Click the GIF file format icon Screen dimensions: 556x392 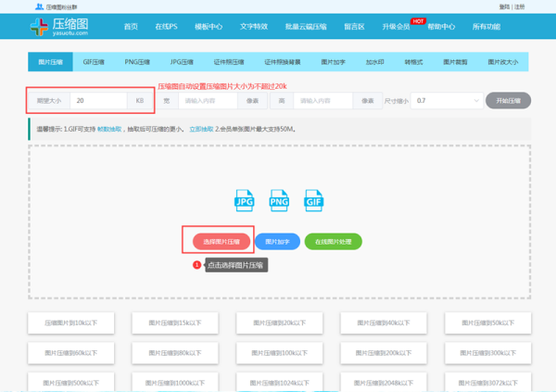[313, 200]
